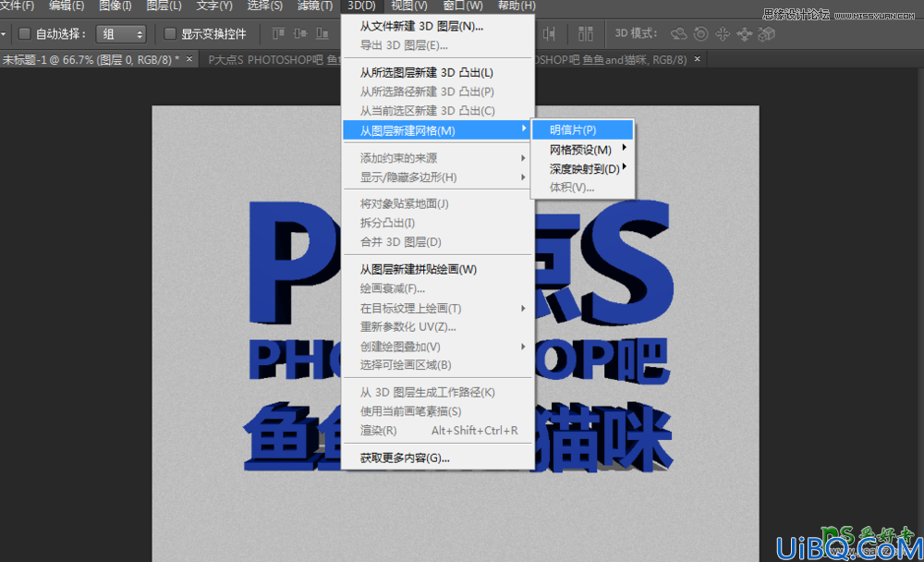Viewport: 924px width, 562px height.
Task: Expand the 网格预设(M) submenu
Action: click(583, 150)
